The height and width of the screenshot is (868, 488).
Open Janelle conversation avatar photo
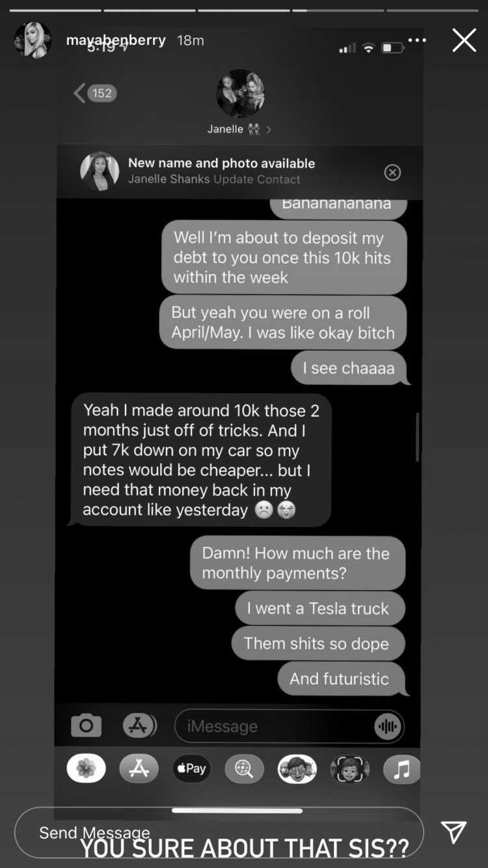click(240, 94)
